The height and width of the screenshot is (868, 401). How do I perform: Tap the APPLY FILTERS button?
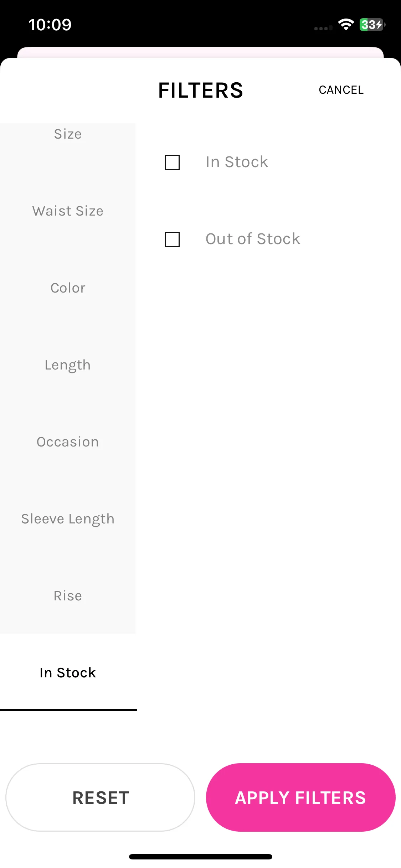300,797
